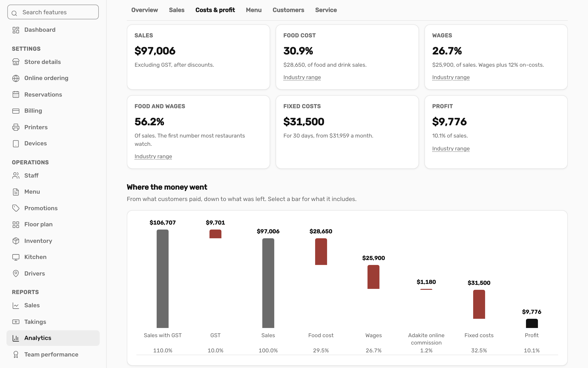
Task: Open Floor plan under Operations
Action: (x=53, y=224)
